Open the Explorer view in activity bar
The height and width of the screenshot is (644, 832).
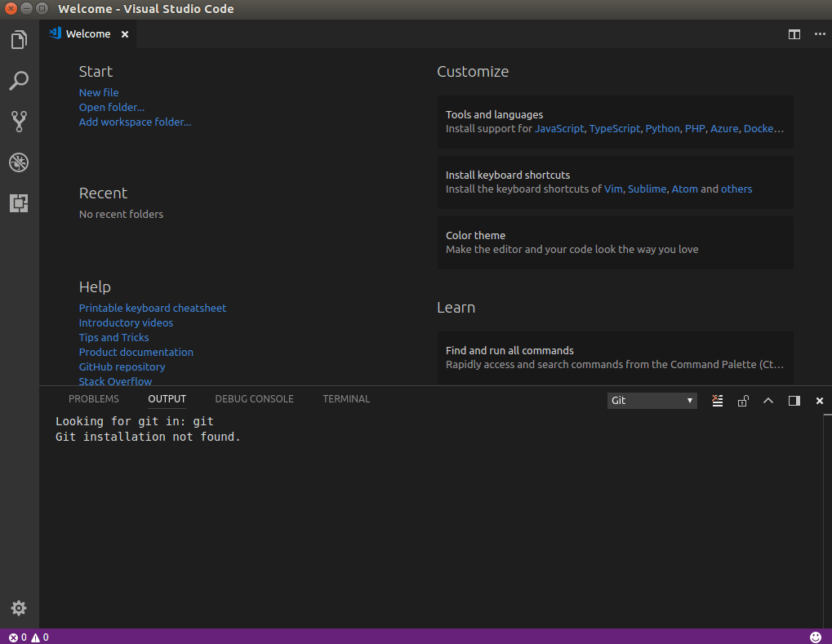coord(19,40)
